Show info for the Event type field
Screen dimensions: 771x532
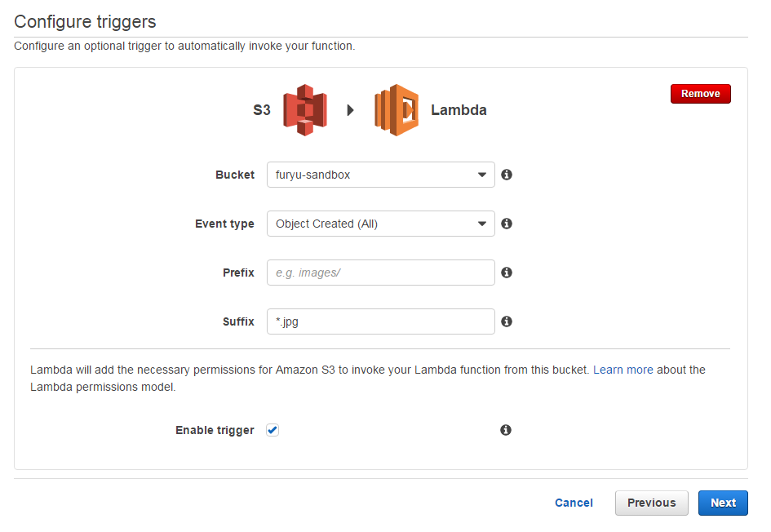pyautogui.click(x=507, y=224)
